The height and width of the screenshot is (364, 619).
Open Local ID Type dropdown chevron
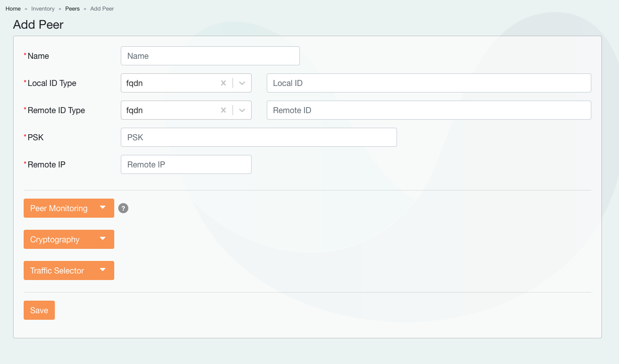[x=242, y=83]
